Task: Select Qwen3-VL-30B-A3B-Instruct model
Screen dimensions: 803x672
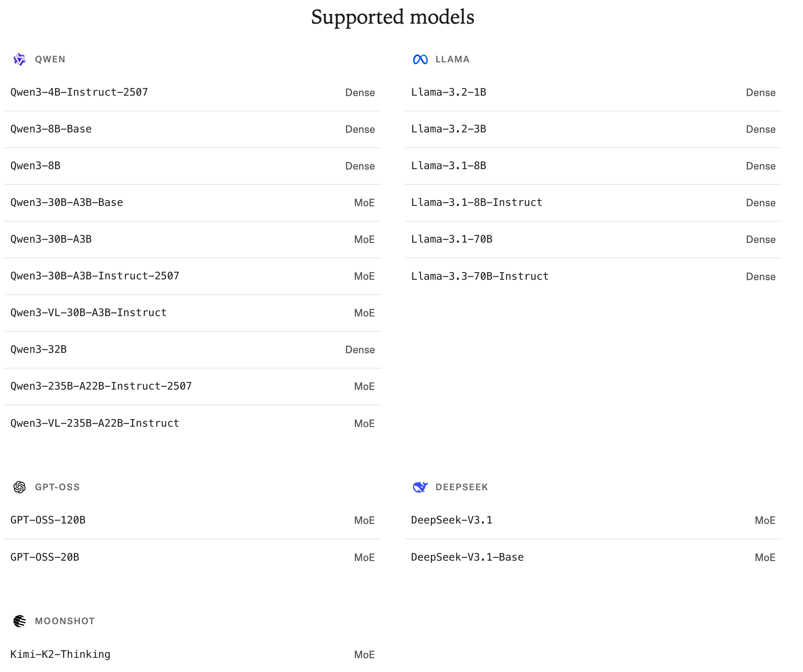Action: (x=89, y=313)
